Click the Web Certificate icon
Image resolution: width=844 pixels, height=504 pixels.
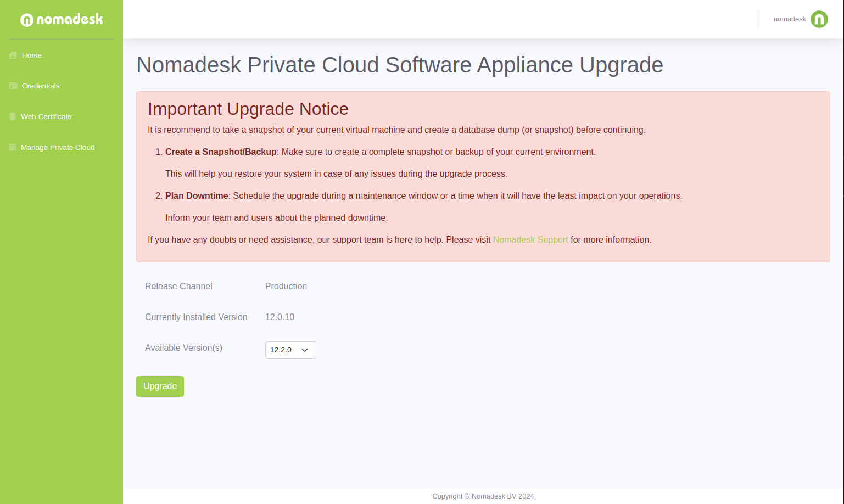(13, 116)
